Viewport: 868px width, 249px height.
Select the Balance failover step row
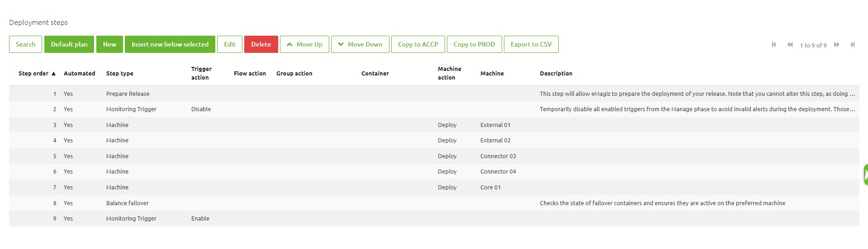[x=434, y=203]
